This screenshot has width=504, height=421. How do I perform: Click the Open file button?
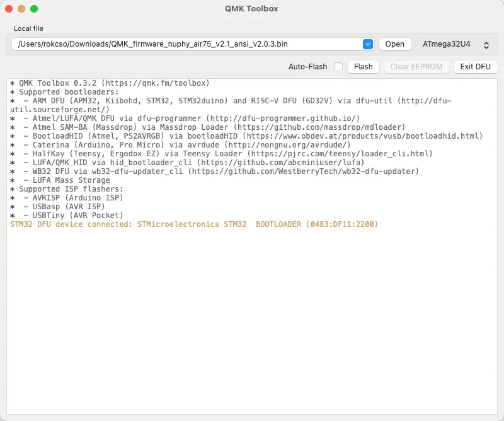(395, 44)
